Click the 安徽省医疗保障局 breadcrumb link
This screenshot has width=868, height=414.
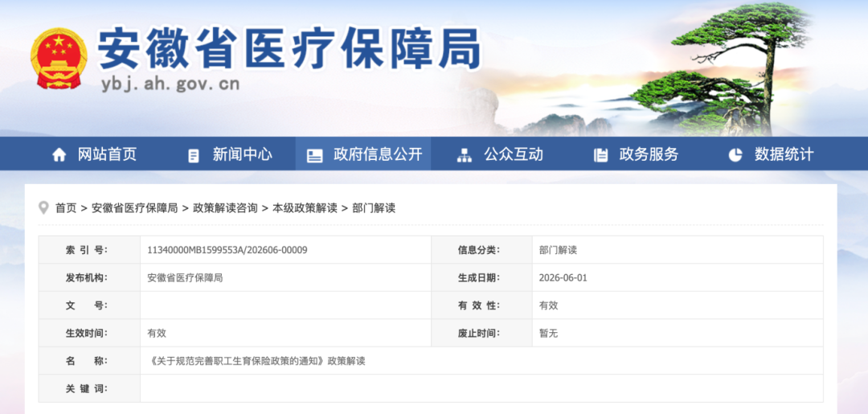[134, 208]
